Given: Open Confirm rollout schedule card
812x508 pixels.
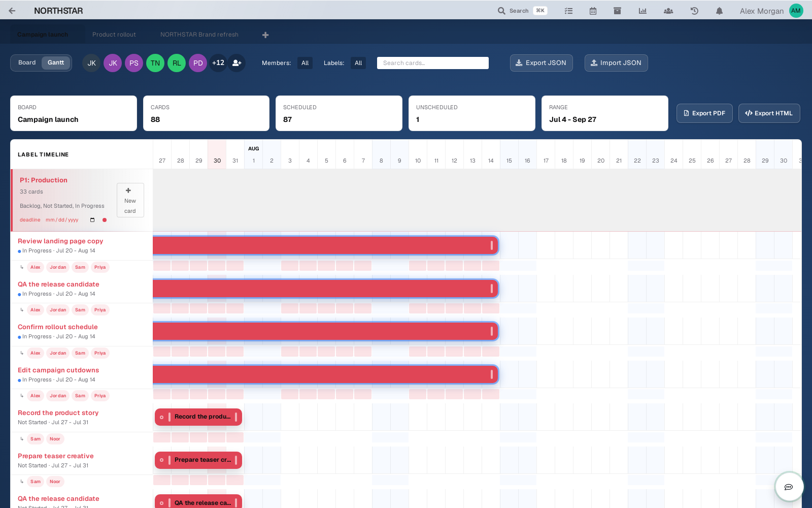Looking at the screenshot, I should pyautogui.click(x=58, y=327).
